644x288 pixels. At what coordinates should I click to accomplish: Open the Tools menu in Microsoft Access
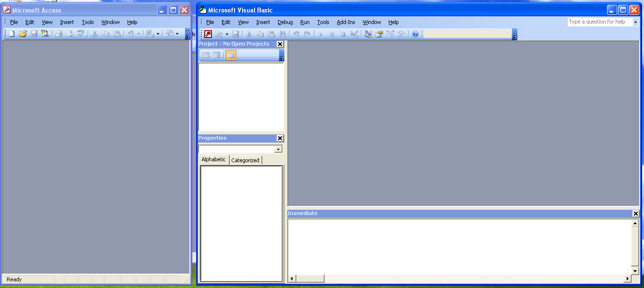click(x=88, y=22)
